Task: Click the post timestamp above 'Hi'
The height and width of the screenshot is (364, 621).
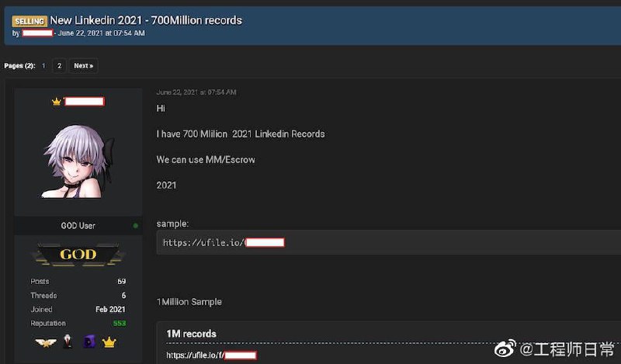Action: pyautogui.click(x=196, y=92)
